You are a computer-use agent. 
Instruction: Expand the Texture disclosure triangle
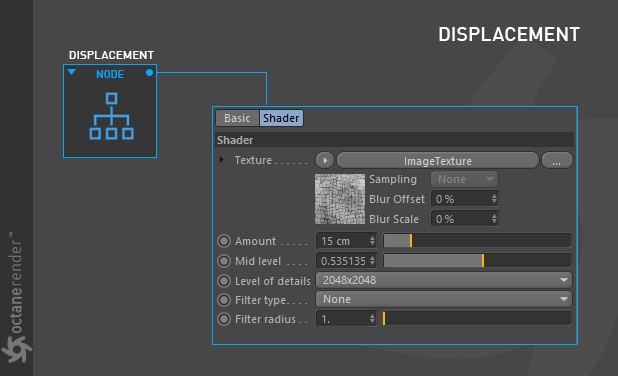click(222, 160)
